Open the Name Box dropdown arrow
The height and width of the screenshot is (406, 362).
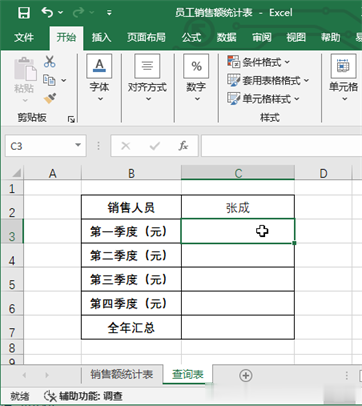click(78, 145)
